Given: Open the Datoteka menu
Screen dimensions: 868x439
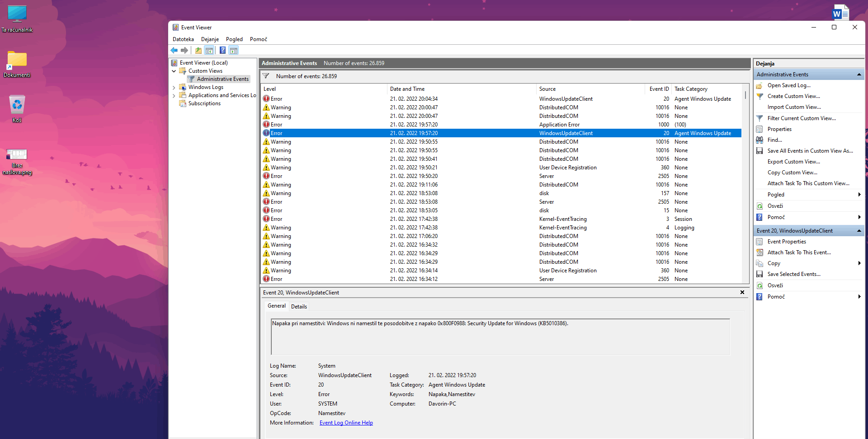Looking at the screenshot, I should coord(183,39).
